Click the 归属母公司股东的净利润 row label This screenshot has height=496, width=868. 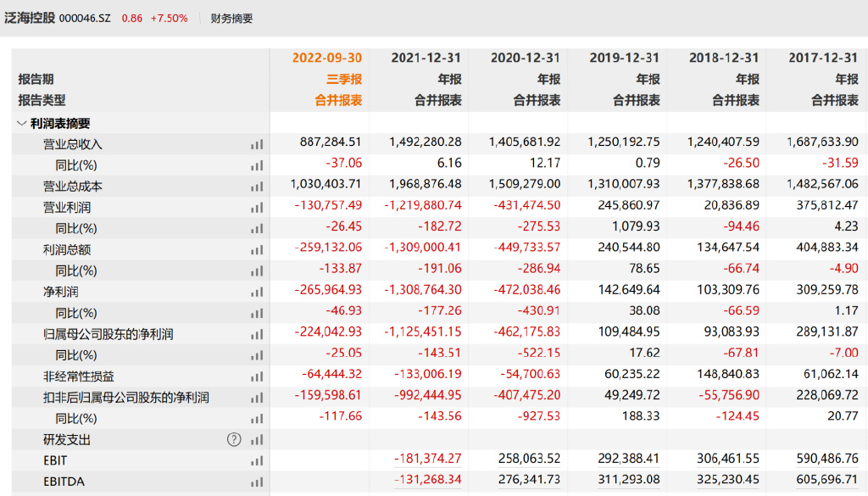(108, 334)
